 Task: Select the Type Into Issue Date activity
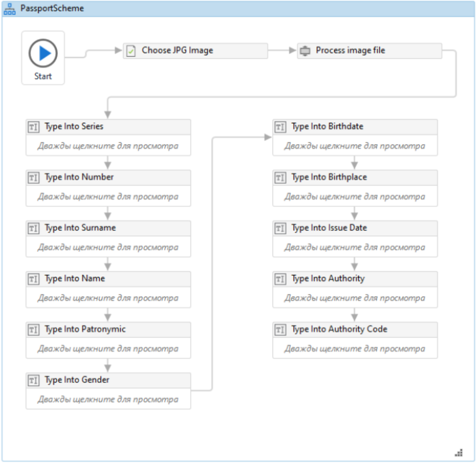(329, 228)
